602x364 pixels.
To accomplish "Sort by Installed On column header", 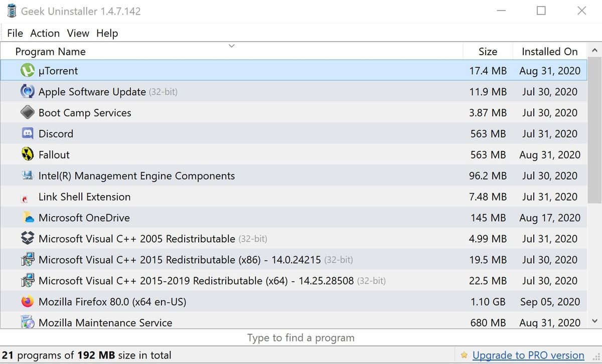I will [x=549, y=52].
